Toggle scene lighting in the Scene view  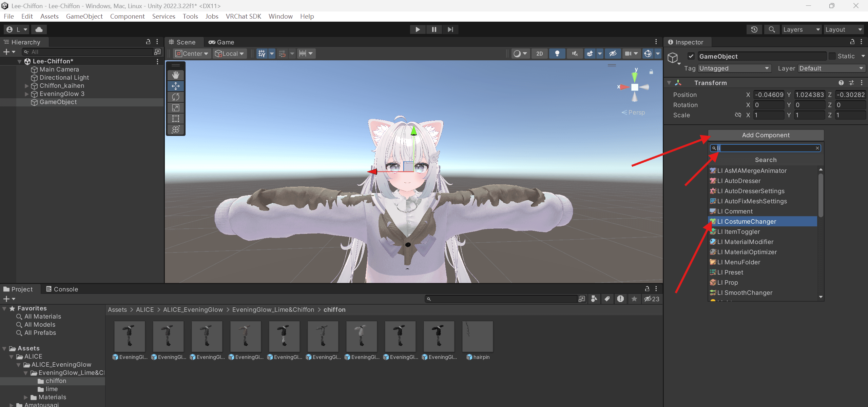click(x=557, y=53)
